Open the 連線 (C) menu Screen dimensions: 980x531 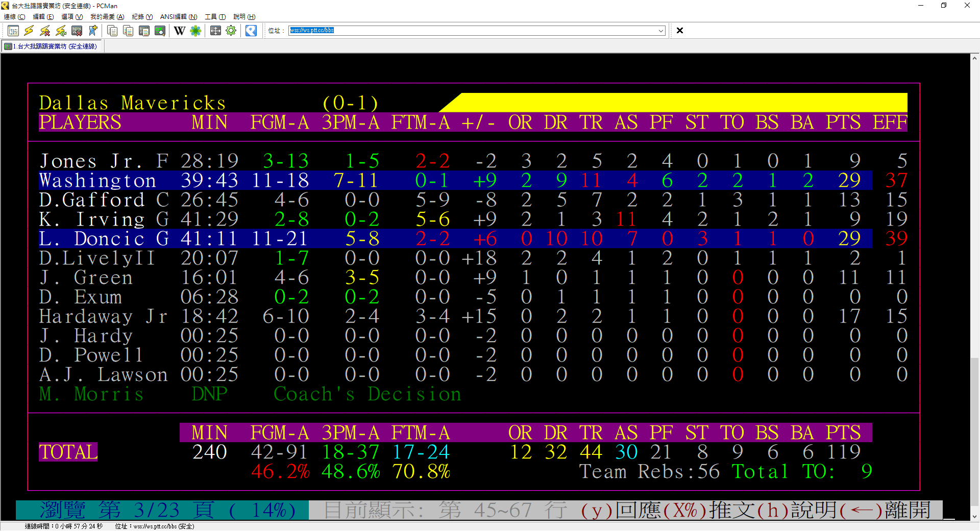pyautogui.click(x=14, y=17)
